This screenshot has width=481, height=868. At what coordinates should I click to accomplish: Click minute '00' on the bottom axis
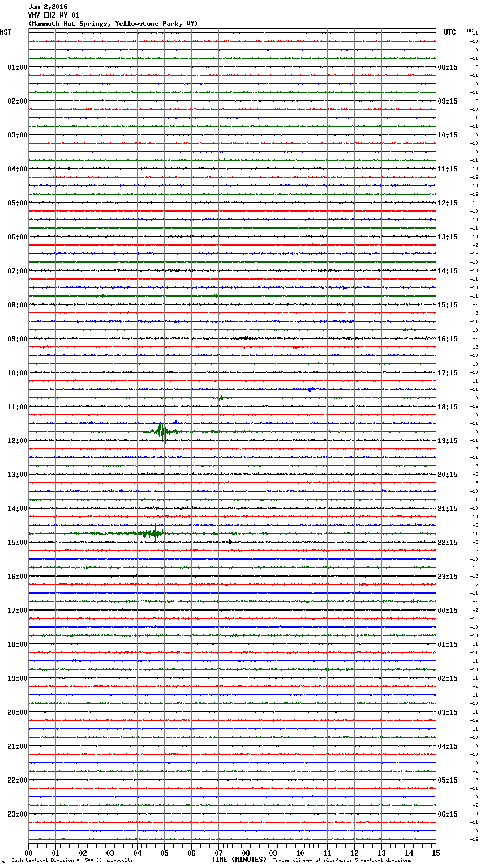pos(28,853)
